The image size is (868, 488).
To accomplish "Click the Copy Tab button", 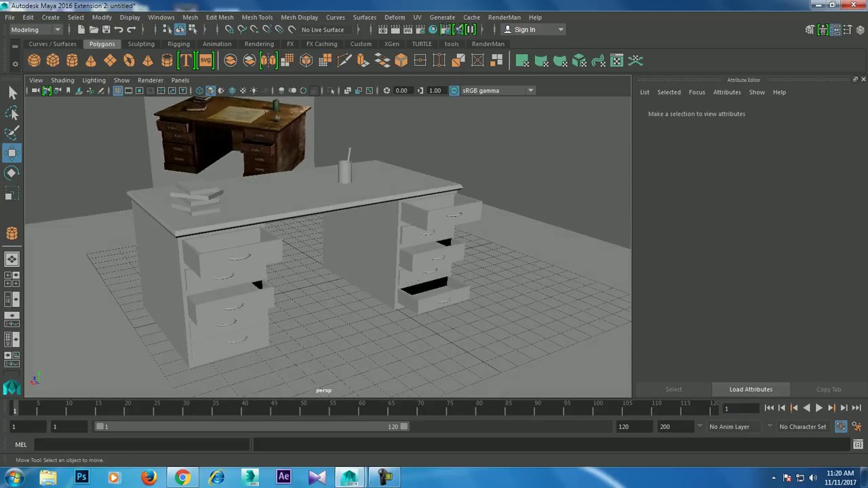I will [x=828, y=390].
